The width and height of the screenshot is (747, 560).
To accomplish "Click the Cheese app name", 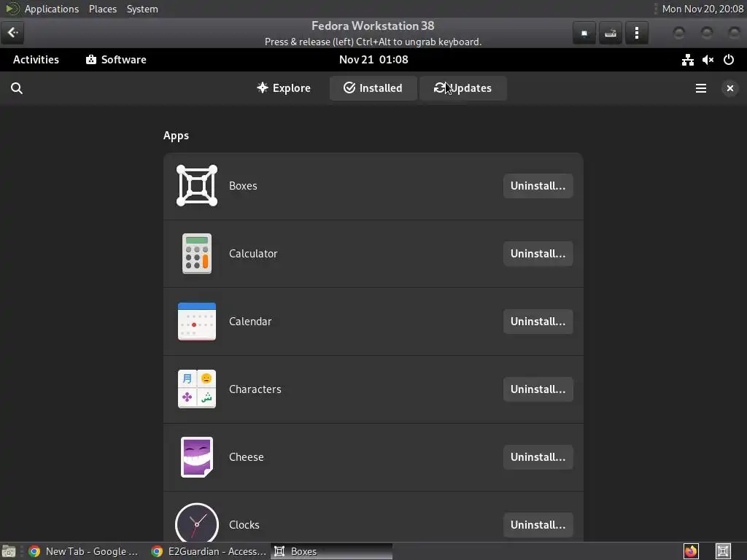I will (x=247, y=457).
